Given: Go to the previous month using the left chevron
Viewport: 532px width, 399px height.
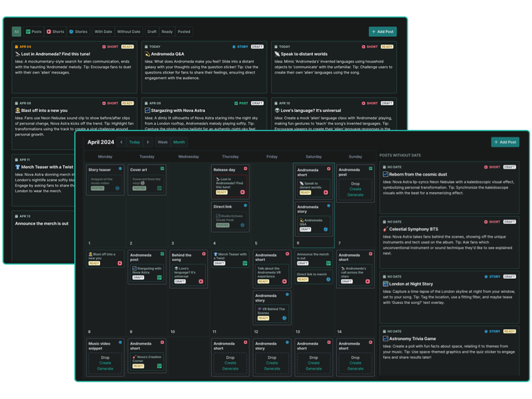Looking at the screenshot, I should pos(122,142).
